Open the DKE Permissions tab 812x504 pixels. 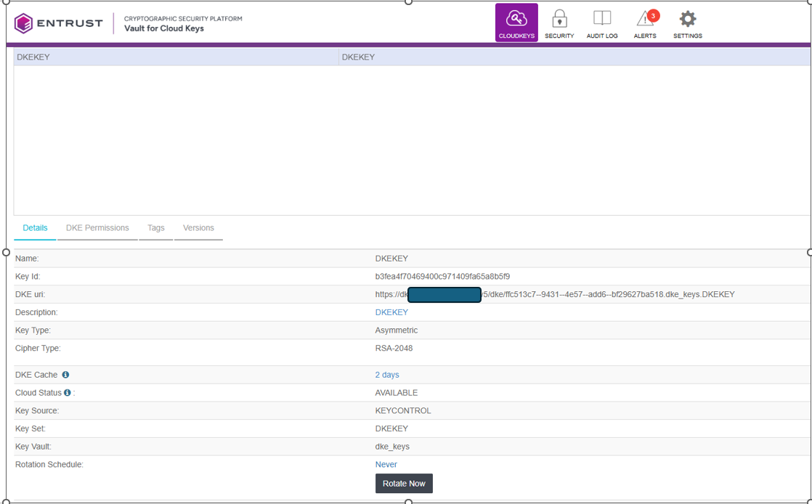tap(97, 228)
